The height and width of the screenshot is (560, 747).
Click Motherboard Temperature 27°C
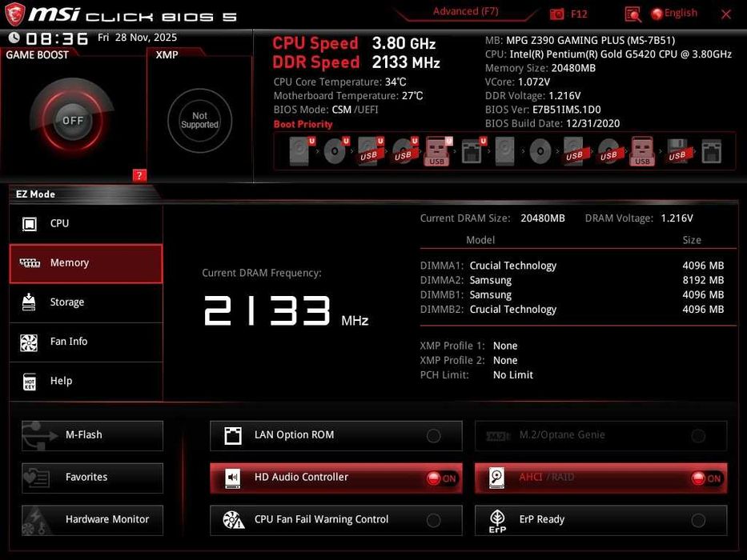(348, 96)
